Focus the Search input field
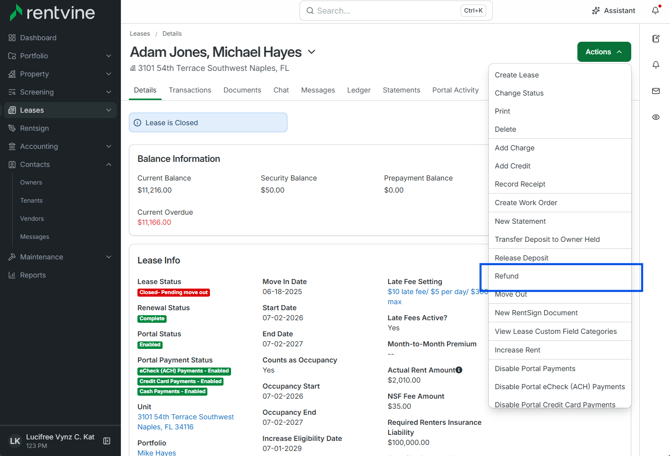 tap(396, 11)
